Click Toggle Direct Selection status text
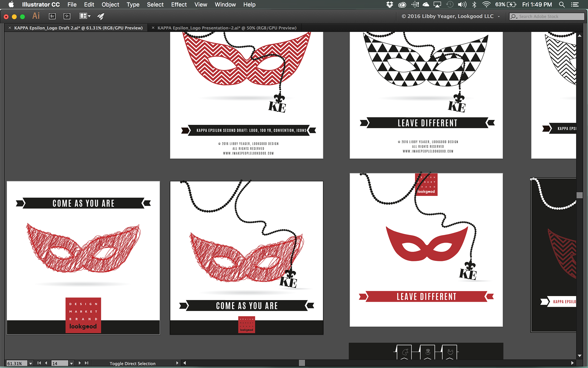 (x=133, y=364)
